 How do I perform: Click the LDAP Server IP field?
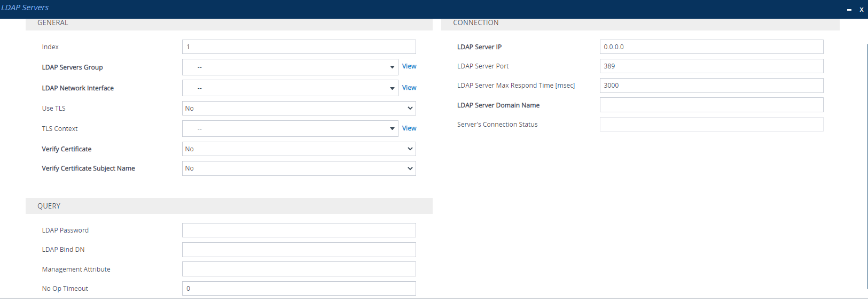tap(711, 47)
